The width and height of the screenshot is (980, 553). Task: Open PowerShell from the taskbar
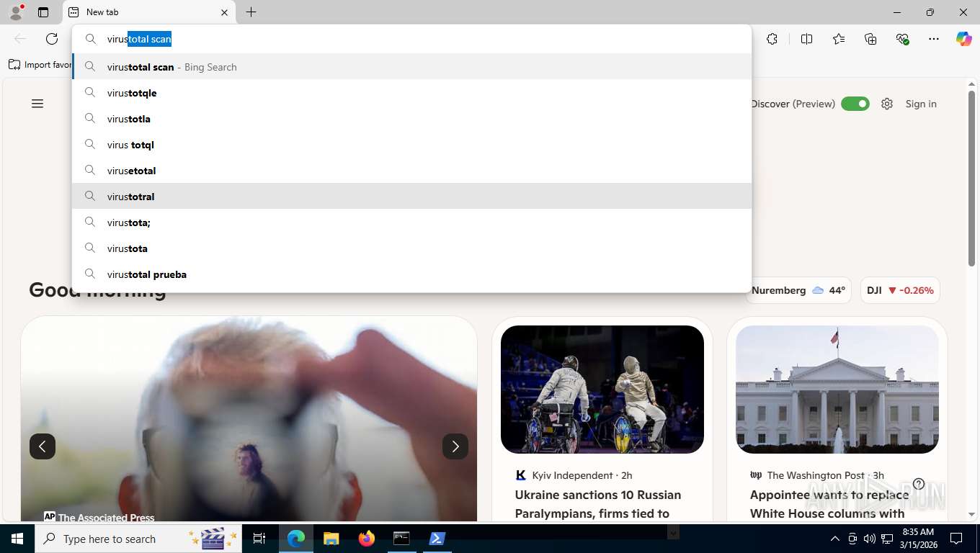pos(437,539)
